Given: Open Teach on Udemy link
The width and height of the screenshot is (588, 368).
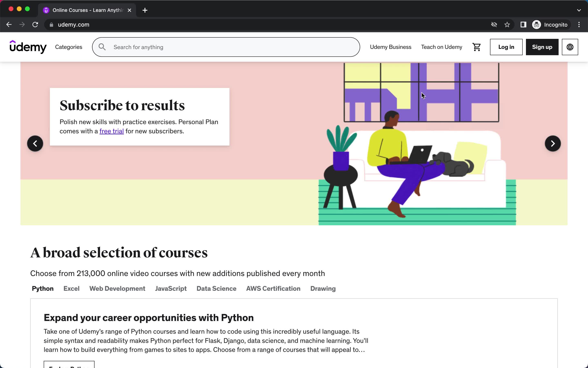Looking at the screenshot, I should coord(441,47).
